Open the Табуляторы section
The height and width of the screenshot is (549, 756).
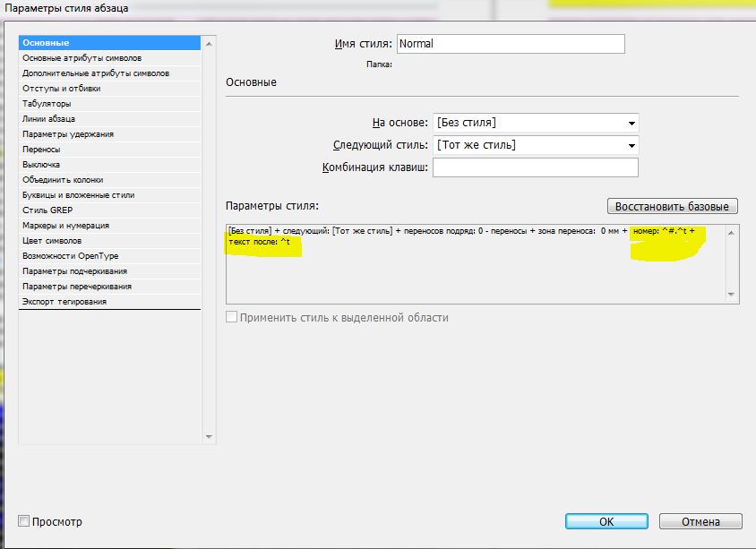(109, 104)
